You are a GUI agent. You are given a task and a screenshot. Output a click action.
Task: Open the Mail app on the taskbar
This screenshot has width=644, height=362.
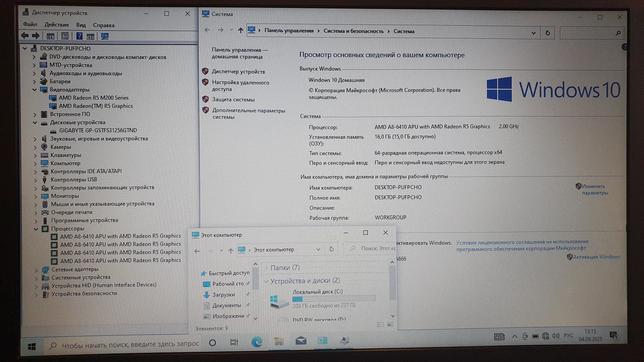point(301,341)
